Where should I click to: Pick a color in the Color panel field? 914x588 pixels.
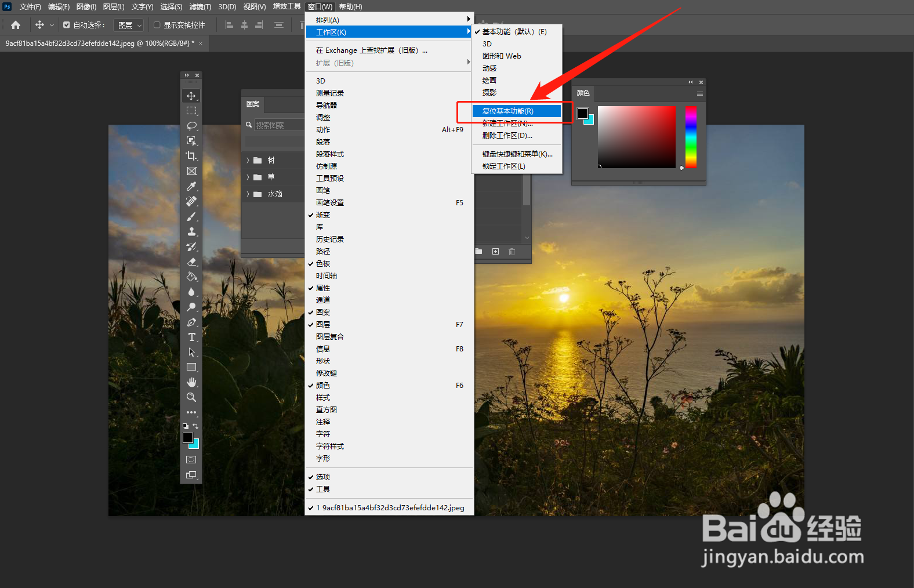point(637,137)
